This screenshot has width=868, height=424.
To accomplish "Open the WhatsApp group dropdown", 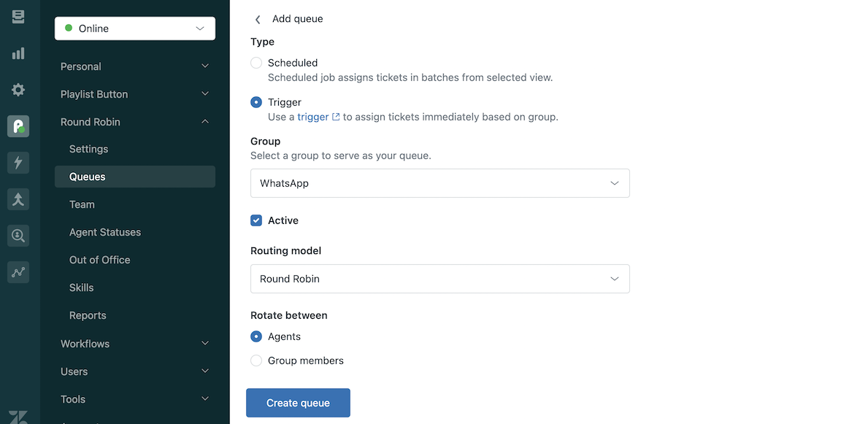I will [440, 183].
